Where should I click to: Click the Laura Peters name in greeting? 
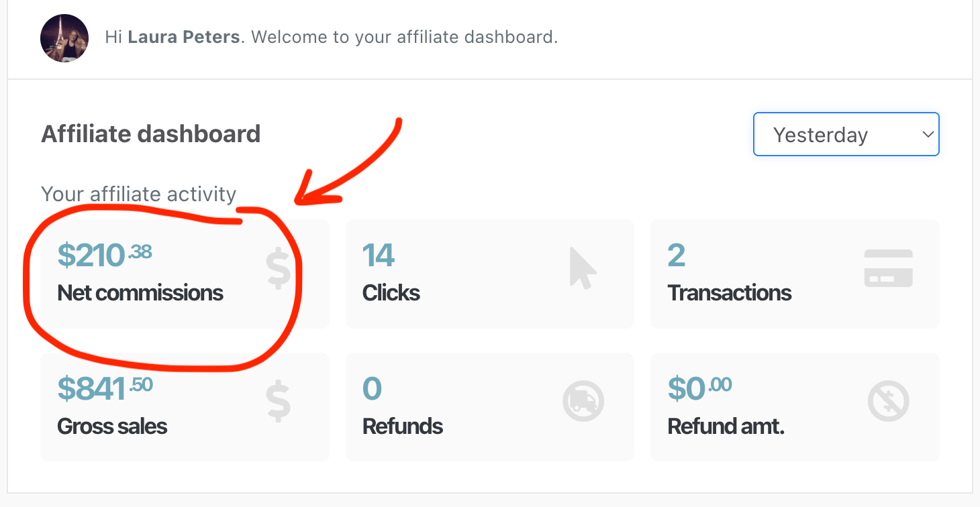pos(183,37)
